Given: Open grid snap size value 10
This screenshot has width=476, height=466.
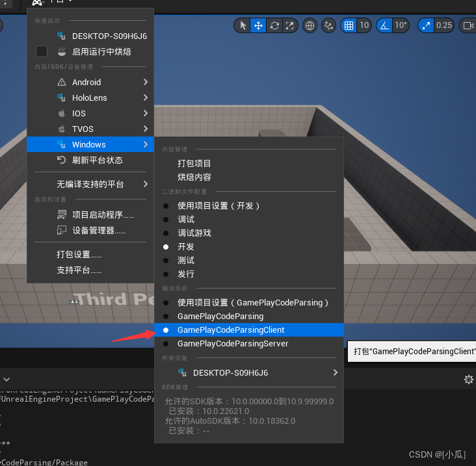Looking at the screenshot, I should (364, 25).
